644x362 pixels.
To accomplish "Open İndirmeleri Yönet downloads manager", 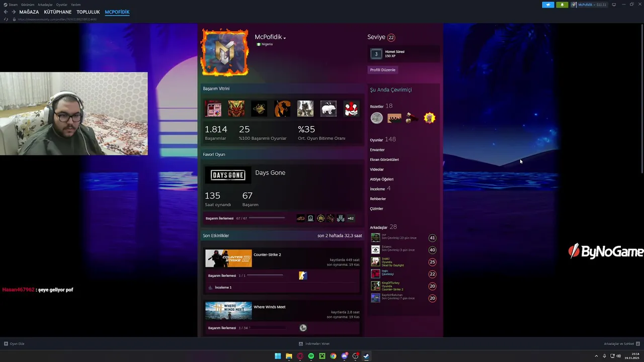I will point(314,344).
